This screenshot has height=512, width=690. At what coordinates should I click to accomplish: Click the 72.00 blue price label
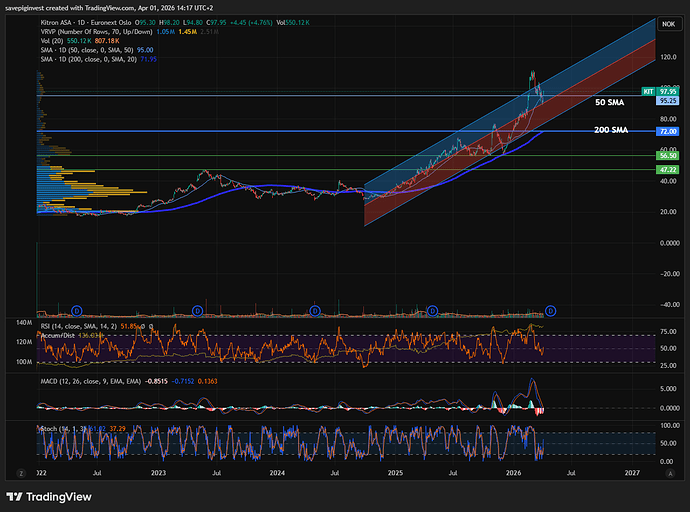tap(668, 131)
